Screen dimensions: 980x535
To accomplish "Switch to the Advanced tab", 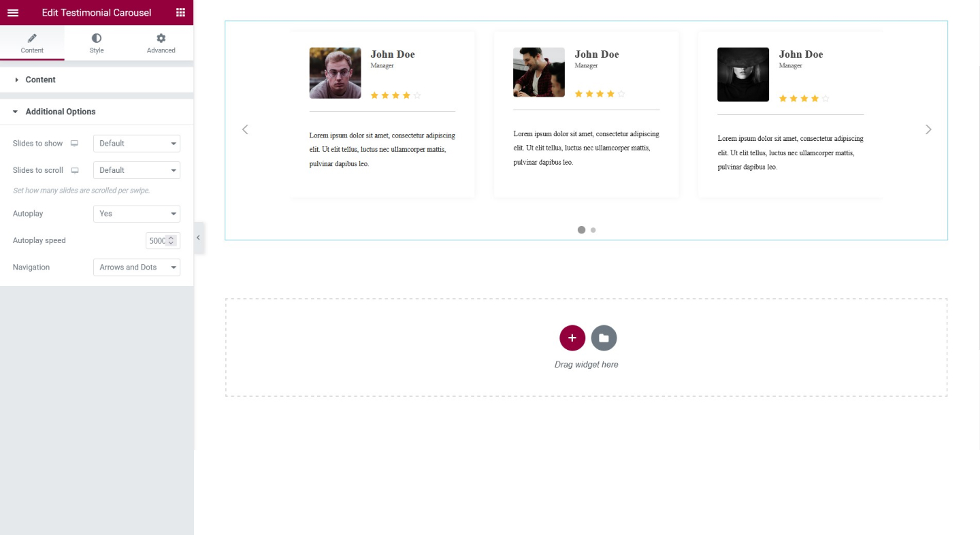I will click(x=161, y=43).
